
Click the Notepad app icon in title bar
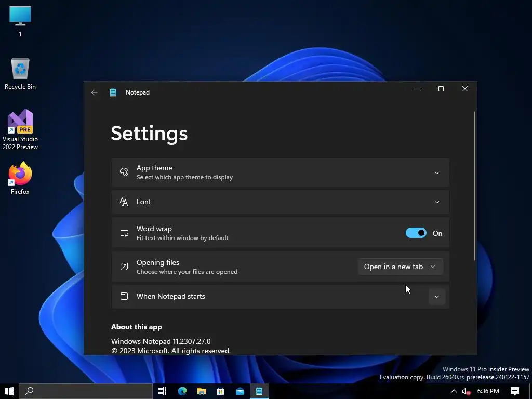coord(113,92)
